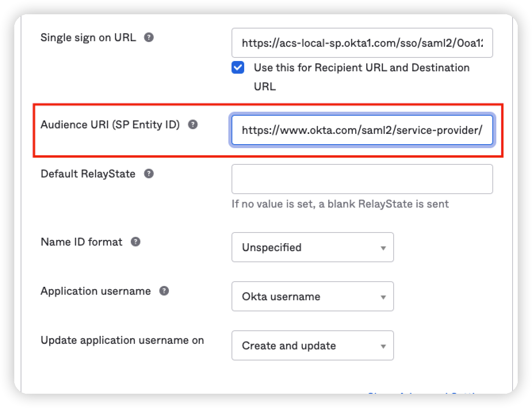Click the Default RelayState help icon
Viewport: 532px width, 408px height.
pos(149,174)
